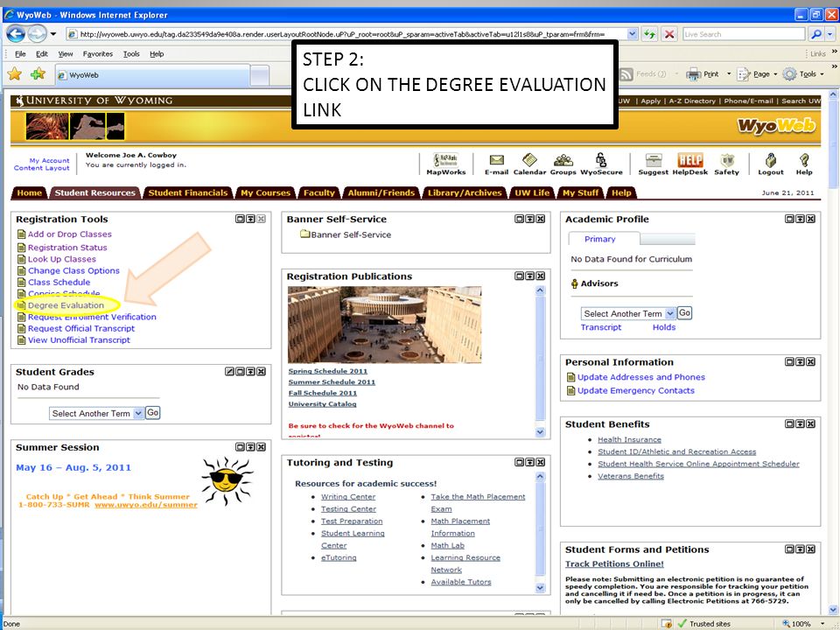Switch to the Library/Archives tab

pos(465,192)
